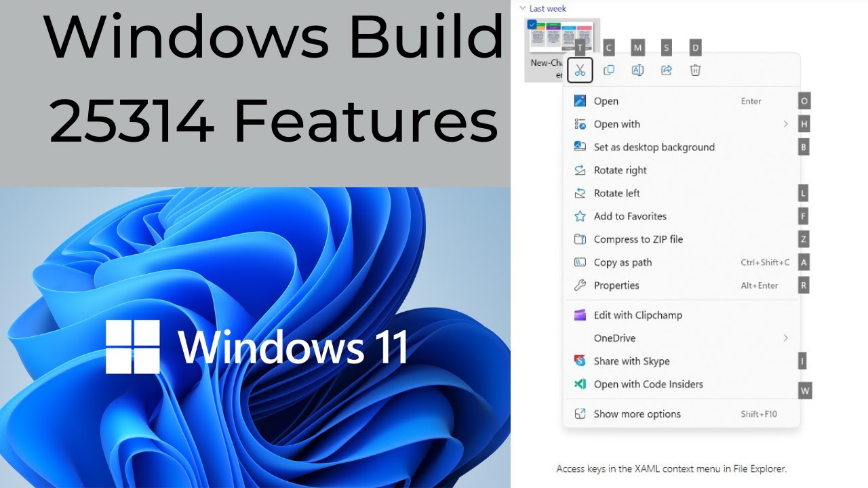Select Show more options entry
Image resolution: width=868 pixels, height=488 pixels.
(682, 414)
